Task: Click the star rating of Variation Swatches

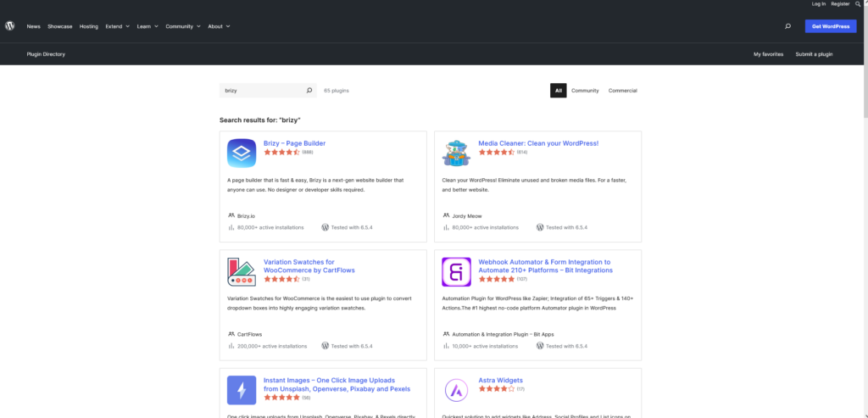Action: pos(281,278)
